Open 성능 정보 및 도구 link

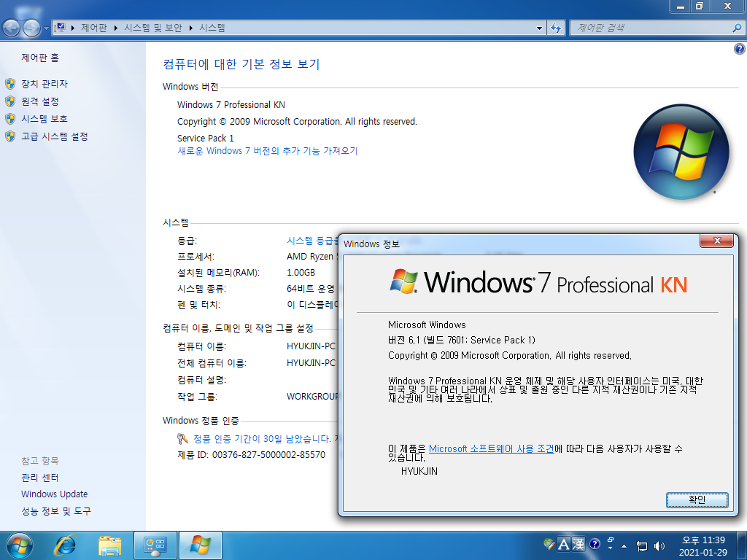pyautogui.click(x=56, y=511)
